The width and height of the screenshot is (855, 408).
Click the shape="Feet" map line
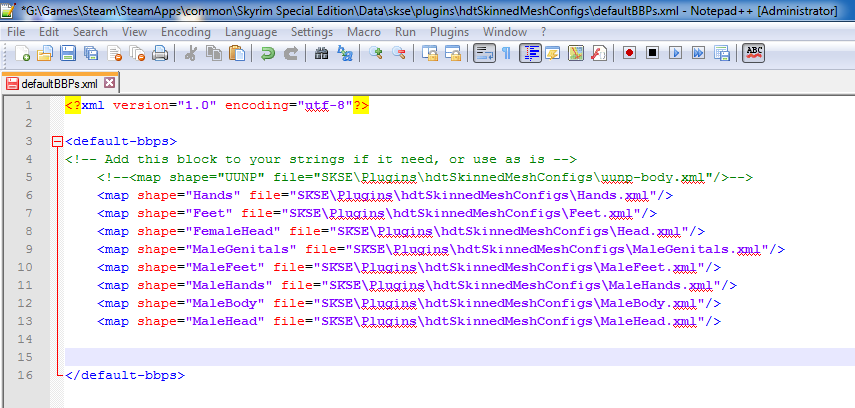377,213
